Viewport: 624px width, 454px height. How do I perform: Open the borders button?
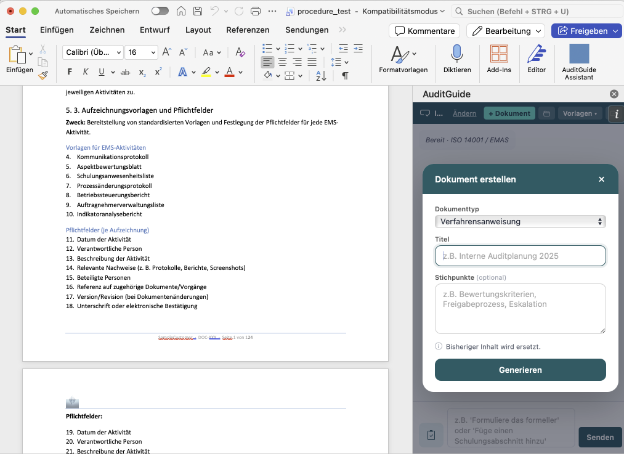(x=290, y=76)
